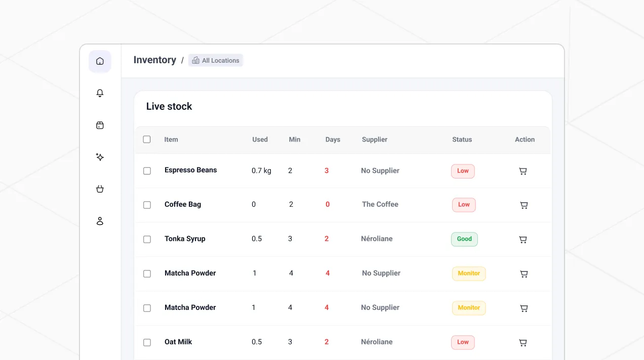Click cart icon for Espresso Beans
The image size is (644, 360).
click(523, 171)
